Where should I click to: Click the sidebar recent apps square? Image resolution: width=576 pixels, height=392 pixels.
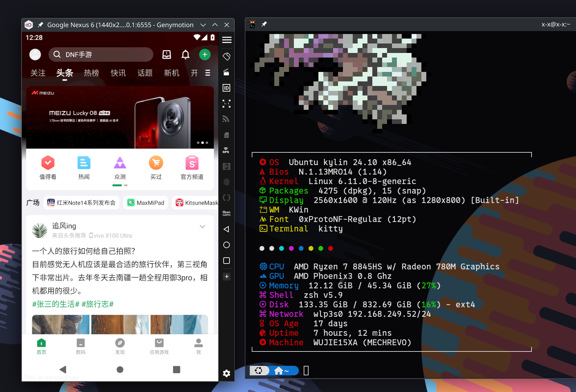(226, 261)
